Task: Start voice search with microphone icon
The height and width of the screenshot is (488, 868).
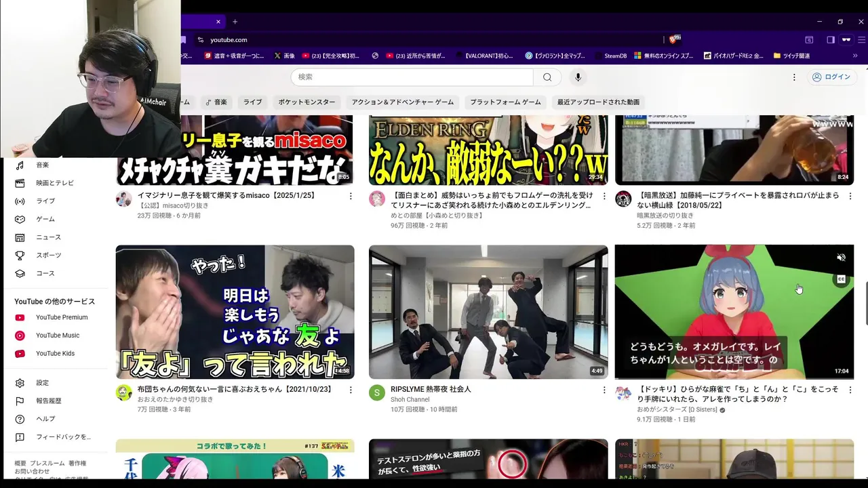Action: point(578,77)
